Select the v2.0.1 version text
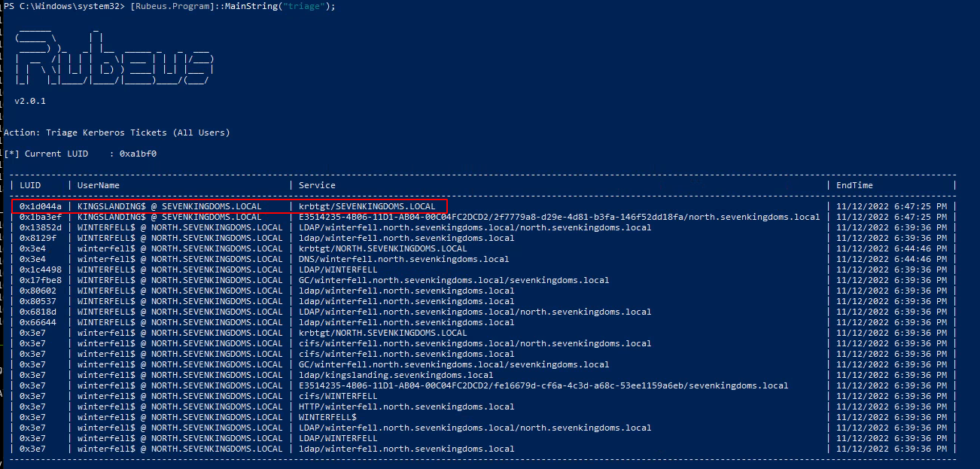 click(x=30, y=100)
